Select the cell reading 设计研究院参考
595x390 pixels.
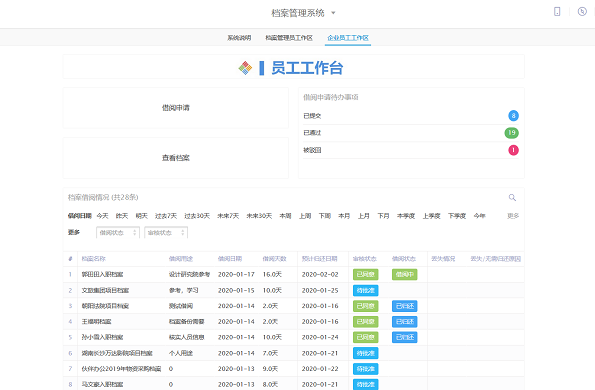tap(189, 274)
